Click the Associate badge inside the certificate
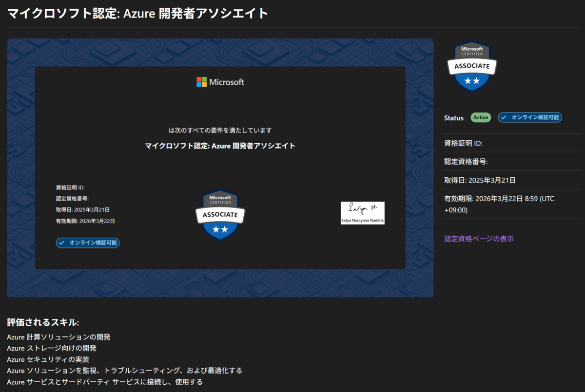585x392 pixels. 220,214
